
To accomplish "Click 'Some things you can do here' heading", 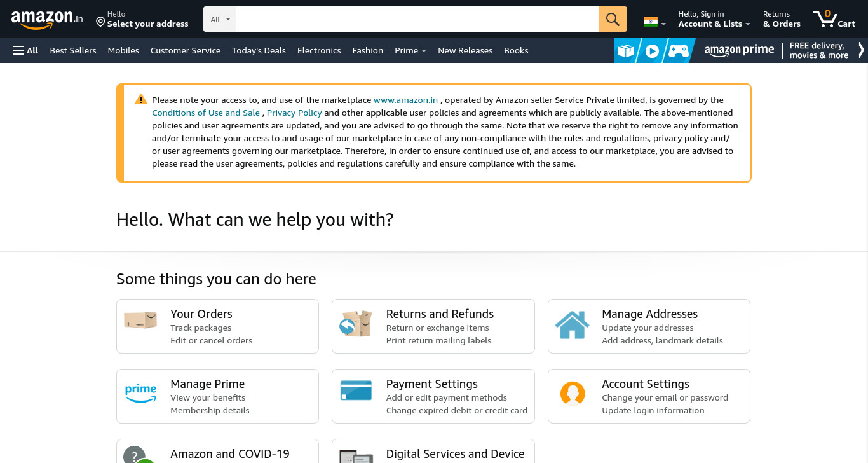I will tap(216, 279).
